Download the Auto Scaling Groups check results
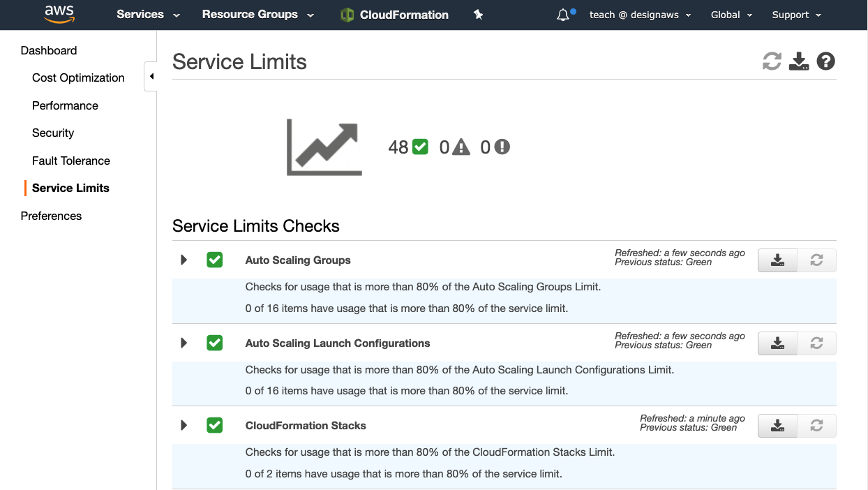 pos(777,260)
